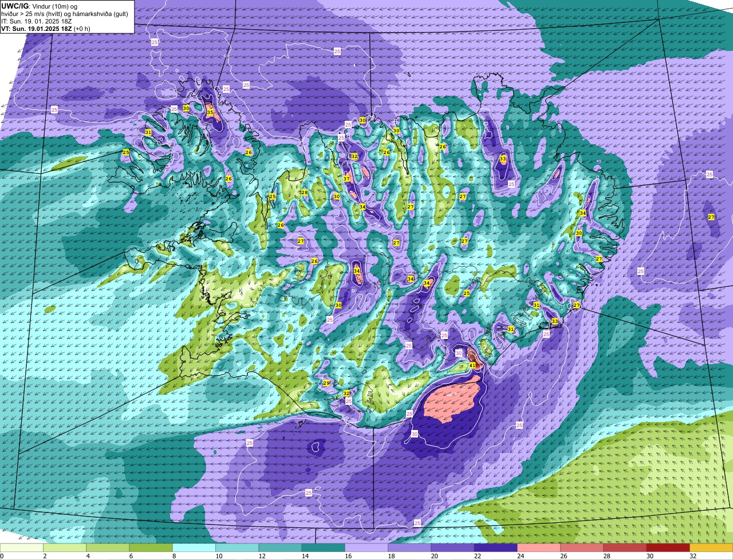The width and height of the screenshot is (733, 560).
Task: Select the pink 24–26 m/s legend swatch
Action: 539,547
